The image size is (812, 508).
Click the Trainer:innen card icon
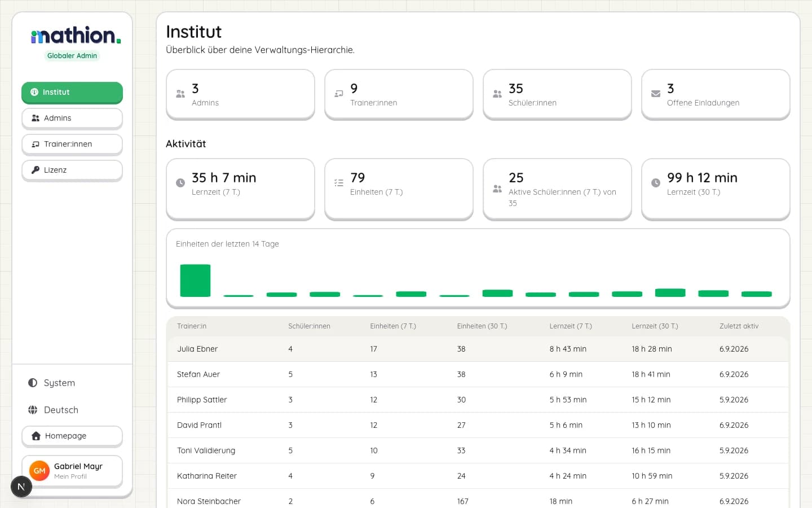pos(339,94)
